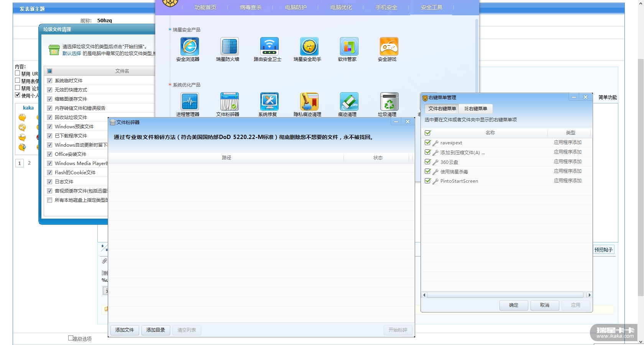This screenshot has width=644, height=345.
Task: Switch to the IE右键菜单 tab
Action: (x=476, y=109)
